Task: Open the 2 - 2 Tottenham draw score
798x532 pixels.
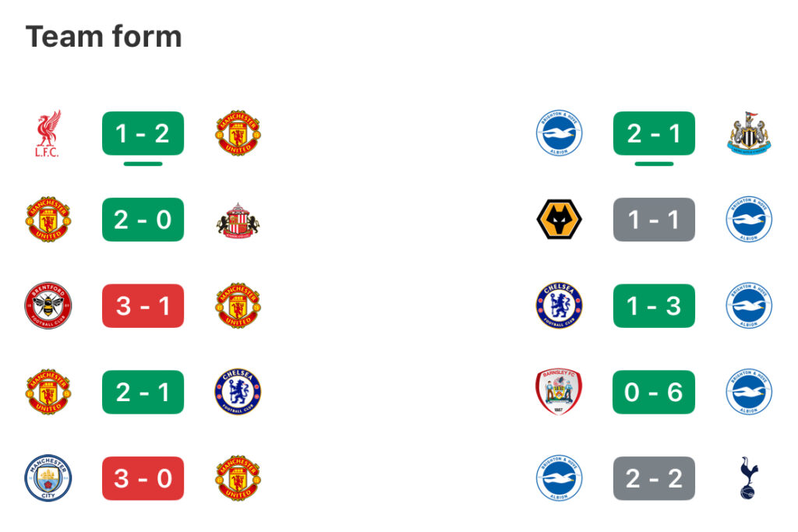Action: click(654, 478)
